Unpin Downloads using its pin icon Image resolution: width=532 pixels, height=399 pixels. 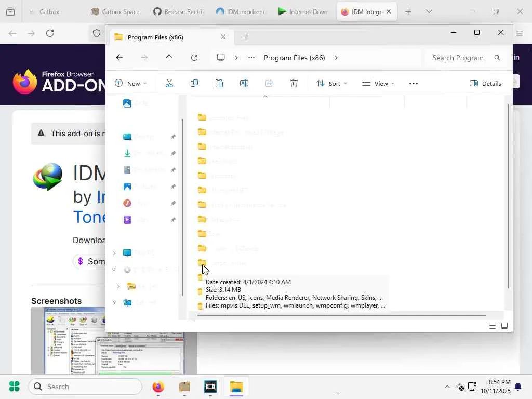173,153
